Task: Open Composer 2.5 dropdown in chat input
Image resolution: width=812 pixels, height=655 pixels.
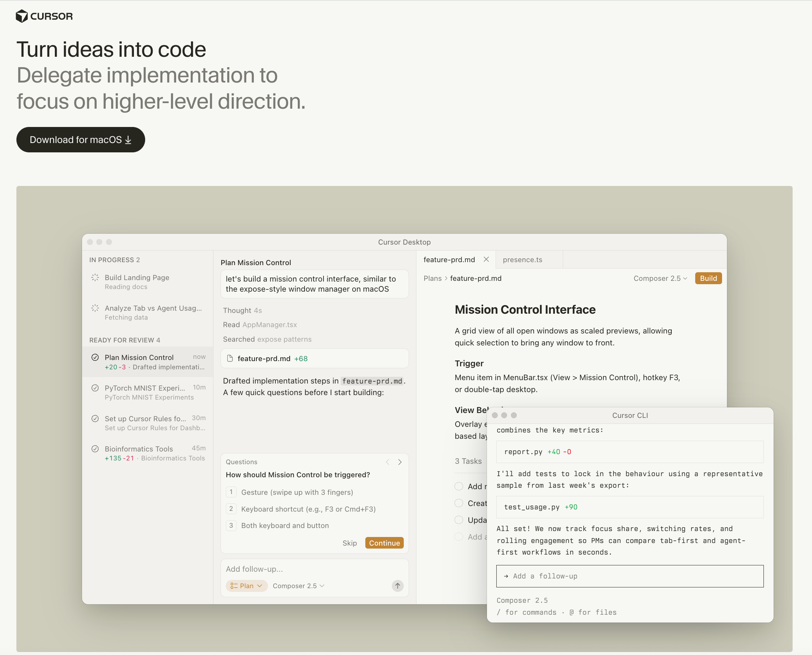Action: coord(298,586)
